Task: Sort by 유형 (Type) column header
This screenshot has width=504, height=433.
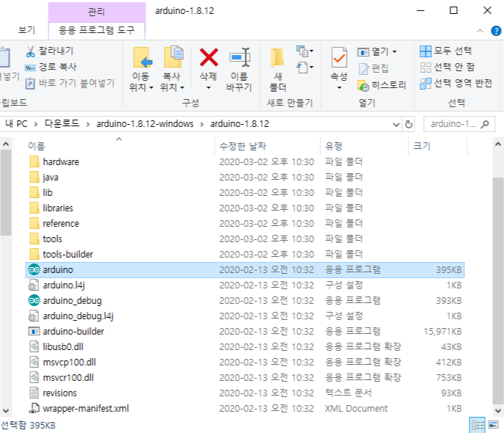Action: [364, 146]
